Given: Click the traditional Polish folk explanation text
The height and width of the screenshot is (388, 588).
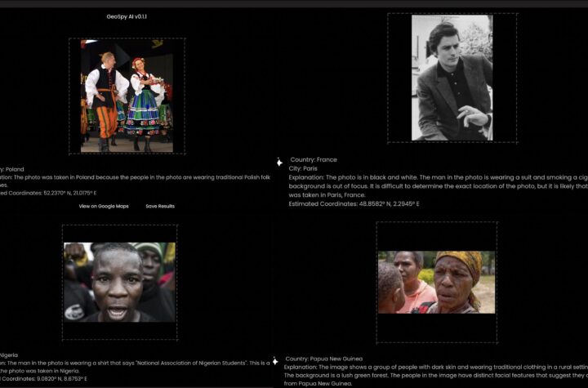Looking at the screenshot, I should [x=135, y=177].
